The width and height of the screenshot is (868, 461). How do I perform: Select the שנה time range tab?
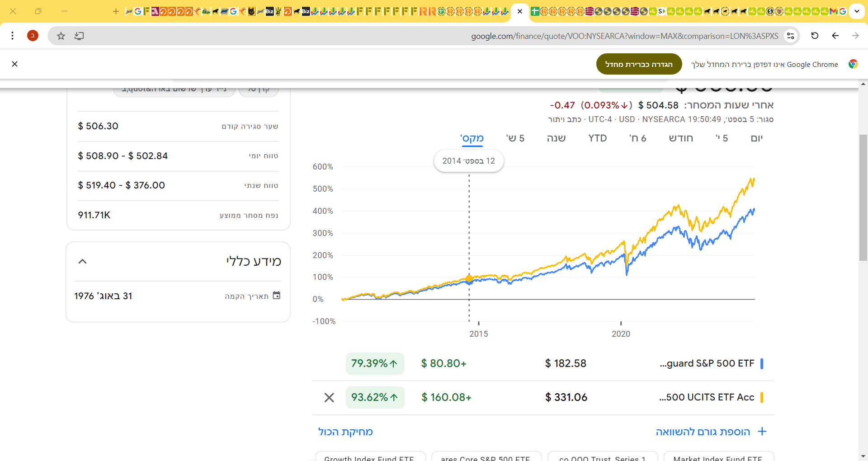click(x=556, y=138)
